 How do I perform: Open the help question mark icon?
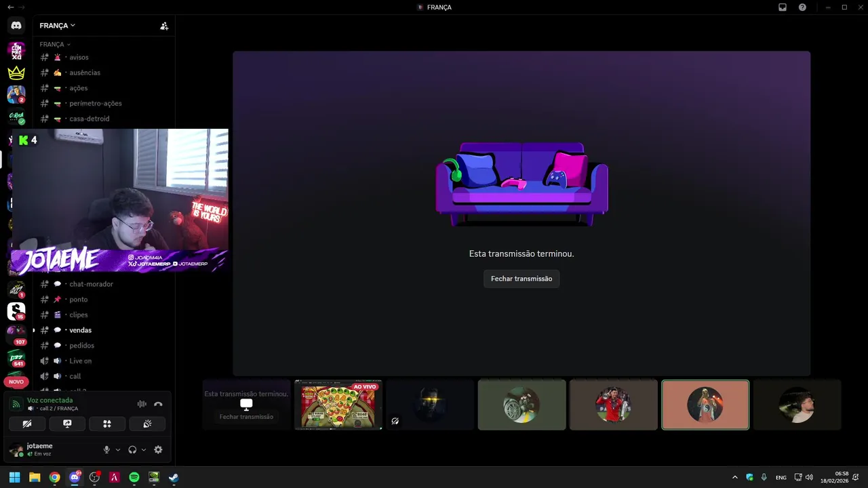click(x=802, y=7)
